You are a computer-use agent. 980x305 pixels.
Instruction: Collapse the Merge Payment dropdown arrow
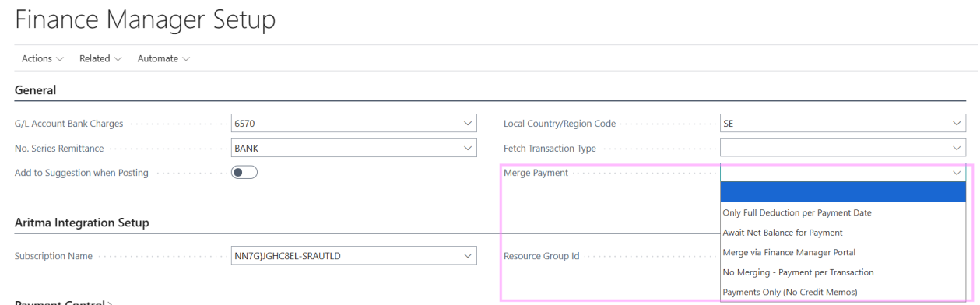click(957, 173)
